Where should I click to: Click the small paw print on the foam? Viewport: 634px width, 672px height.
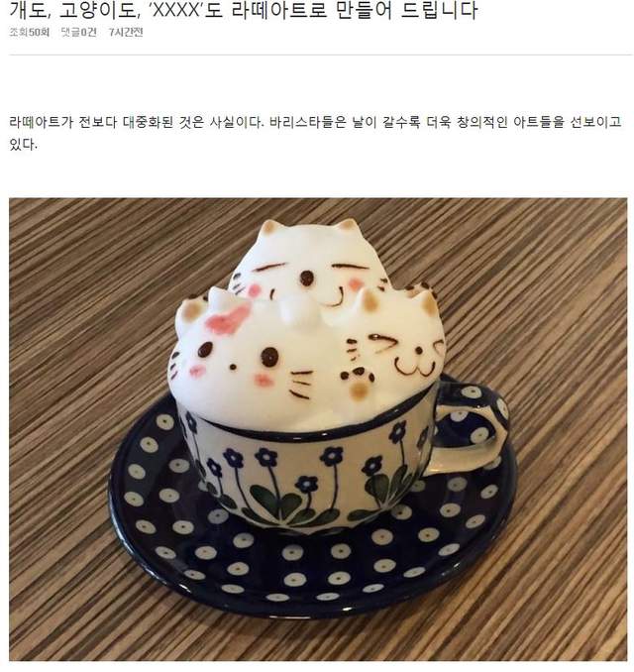(358, 382)
